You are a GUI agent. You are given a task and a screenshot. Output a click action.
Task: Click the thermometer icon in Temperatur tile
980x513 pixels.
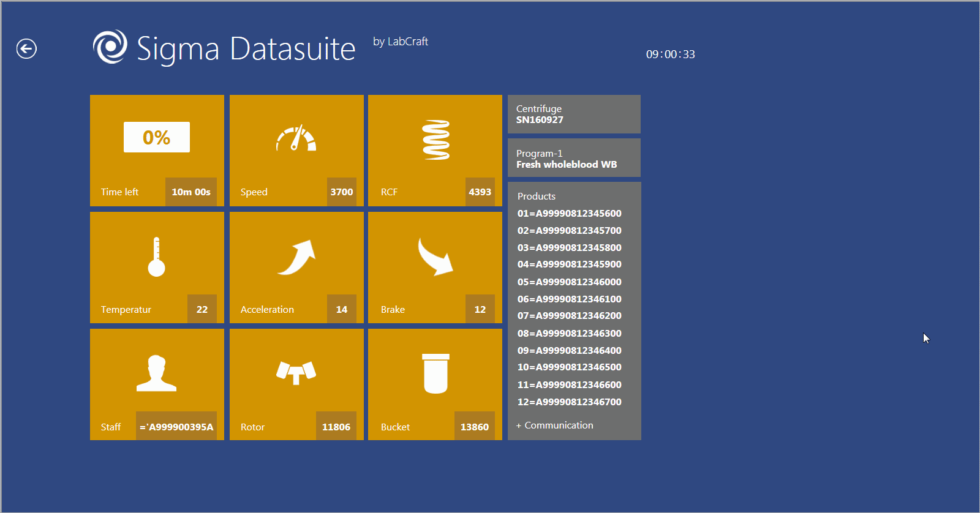tap(156, 256)
